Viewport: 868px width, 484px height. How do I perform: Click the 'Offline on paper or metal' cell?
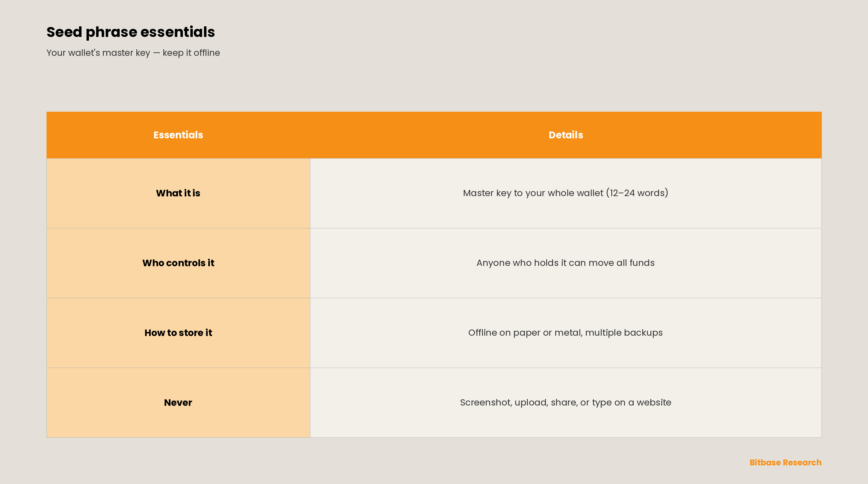[x=566, y=333]
